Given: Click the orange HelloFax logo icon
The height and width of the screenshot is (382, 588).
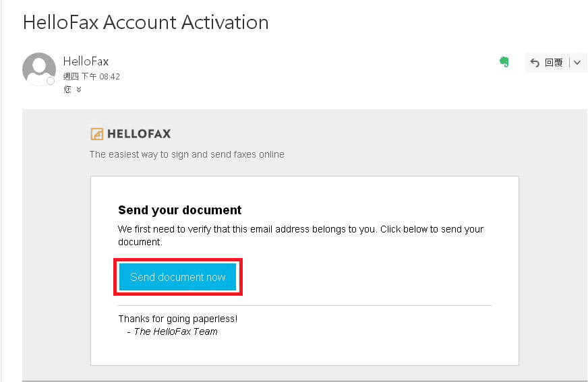Looking at the screenshot, I should point(97,133).
